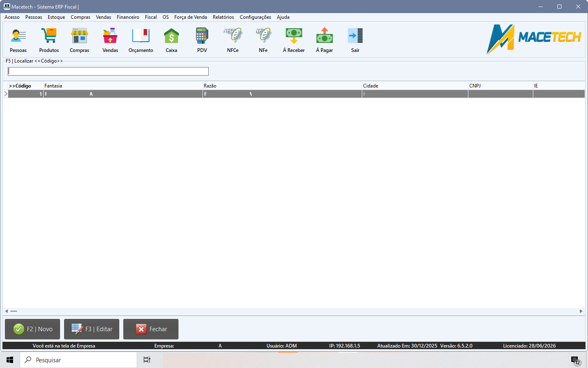
Task: Open the Configurações menu
Action: pyautogui.click(x=255, y=17)
